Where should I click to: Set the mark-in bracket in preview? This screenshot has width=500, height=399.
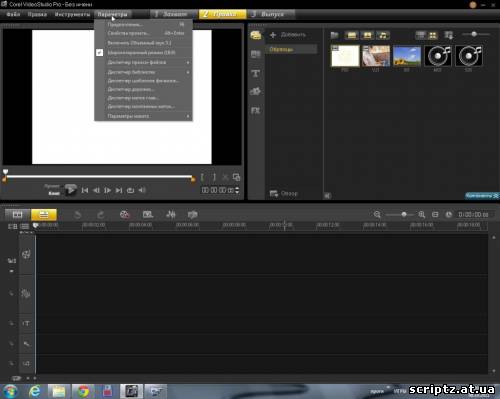202,177
